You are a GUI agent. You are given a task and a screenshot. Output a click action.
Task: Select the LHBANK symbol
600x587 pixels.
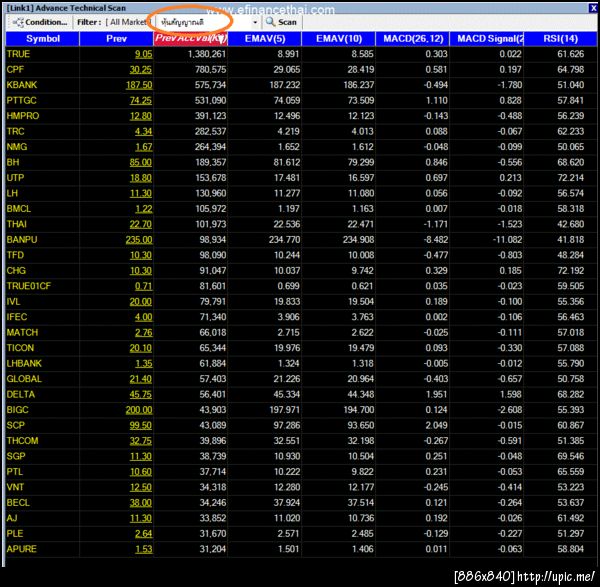pyautogui.click(x=24, y=364)
